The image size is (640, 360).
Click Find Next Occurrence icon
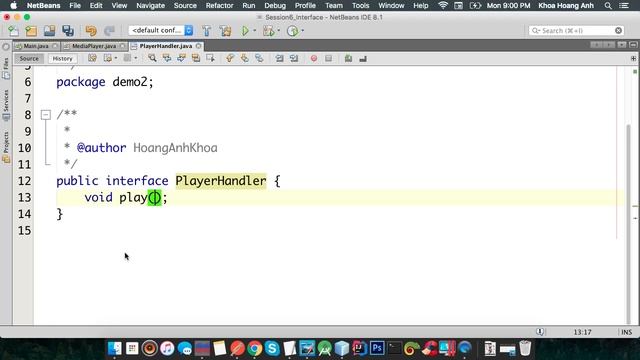pyautogui.click(x=181, y=58)
